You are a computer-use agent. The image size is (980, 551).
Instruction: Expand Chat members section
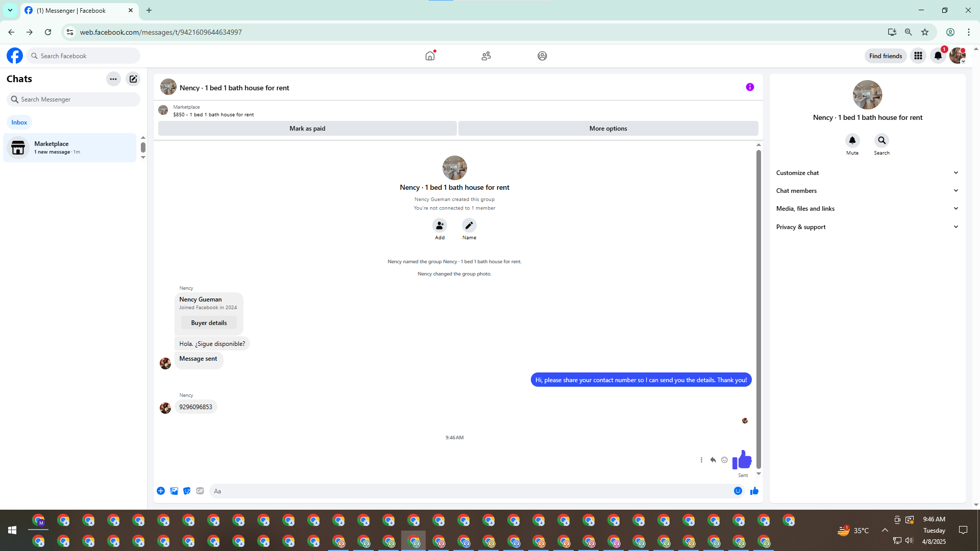tap(867, 191)
